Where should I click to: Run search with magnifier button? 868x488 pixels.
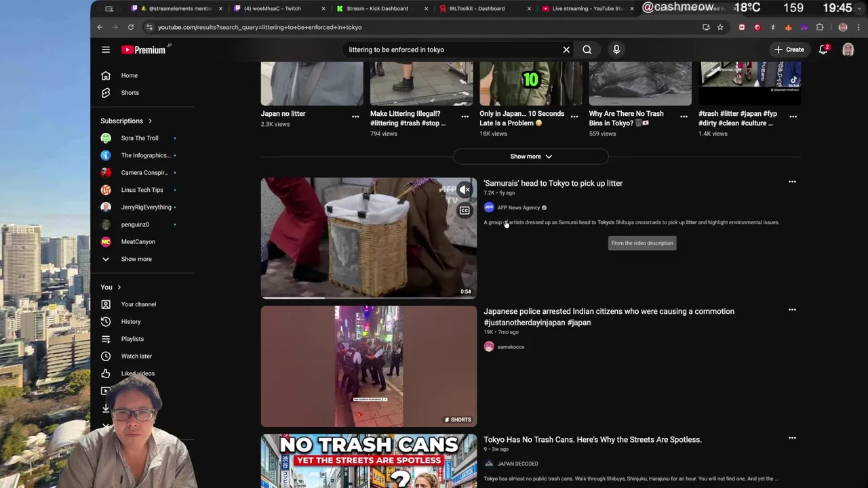pos(587,49)
